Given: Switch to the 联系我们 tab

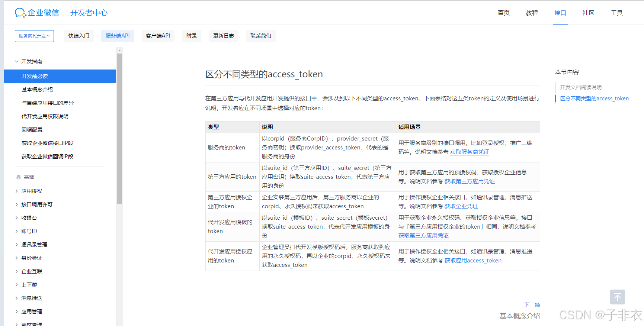Looking at the screenshot, I should pos(261,36).
